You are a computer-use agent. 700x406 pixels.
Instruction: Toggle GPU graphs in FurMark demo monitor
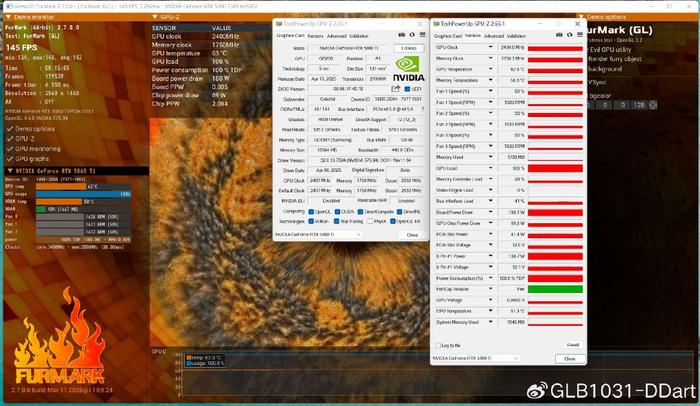pos(9,159)
